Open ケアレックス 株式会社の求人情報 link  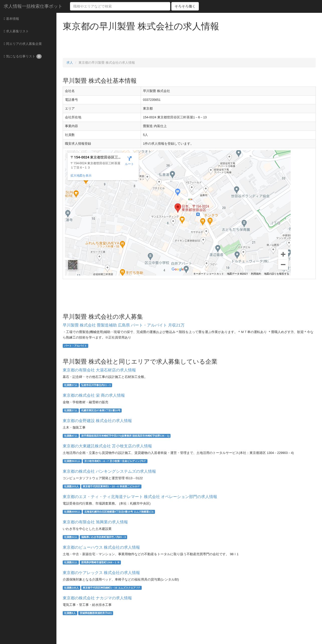coord(101,573)
